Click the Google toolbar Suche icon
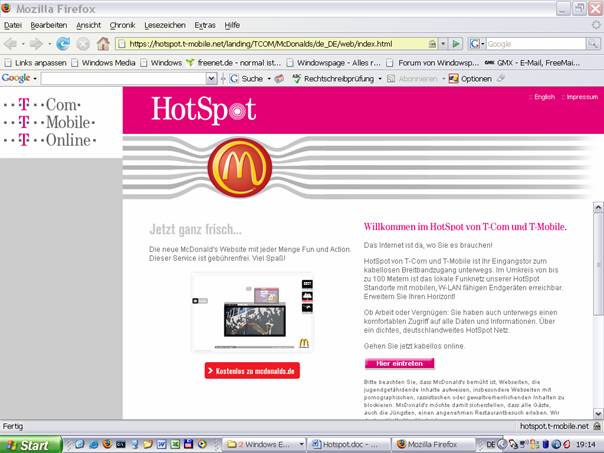Image resolution: width=604 pixels, height=453 pixels. (x=234, y=79)
